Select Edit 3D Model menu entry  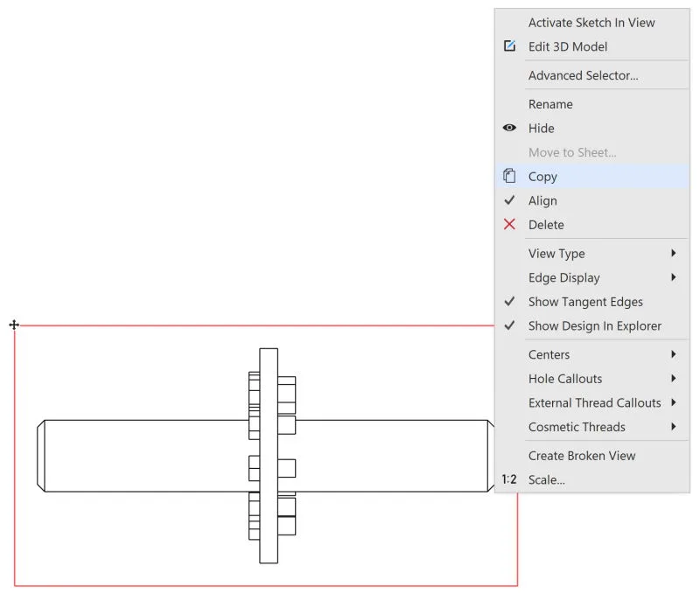[592, 46]
